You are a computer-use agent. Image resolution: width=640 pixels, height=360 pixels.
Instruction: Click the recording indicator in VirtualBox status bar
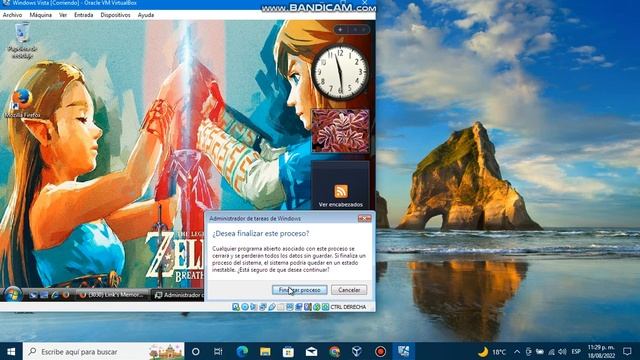pyautogui.click(x=299, y=307)
